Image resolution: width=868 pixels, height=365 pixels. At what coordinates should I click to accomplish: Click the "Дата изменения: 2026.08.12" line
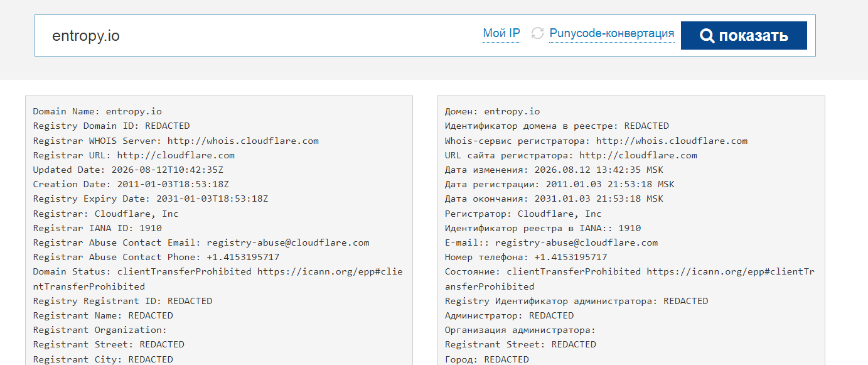pos(554,170)
